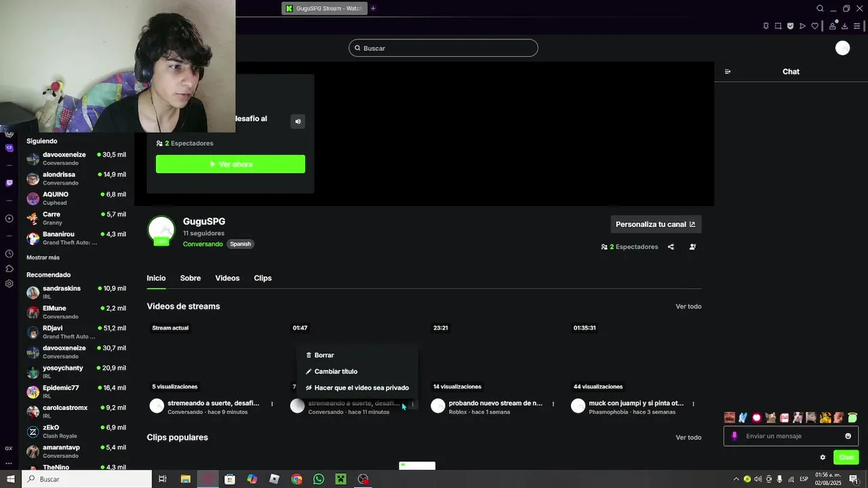Open the extensions cube in sidebar
The image size is (868, 488).
9,268
